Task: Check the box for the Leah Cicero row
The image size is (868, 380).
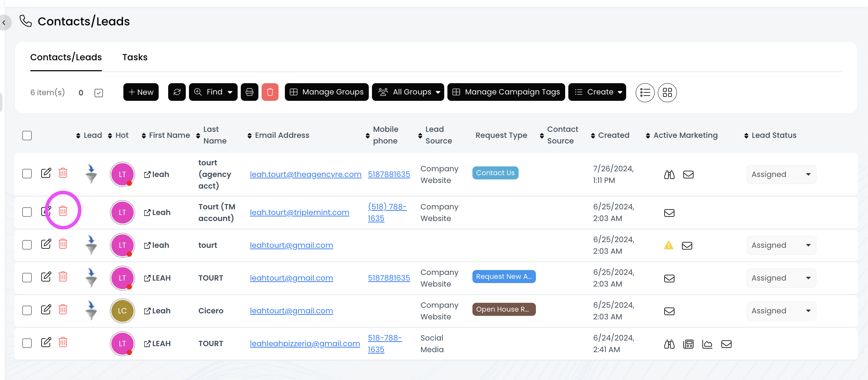Action: (27, 311)
